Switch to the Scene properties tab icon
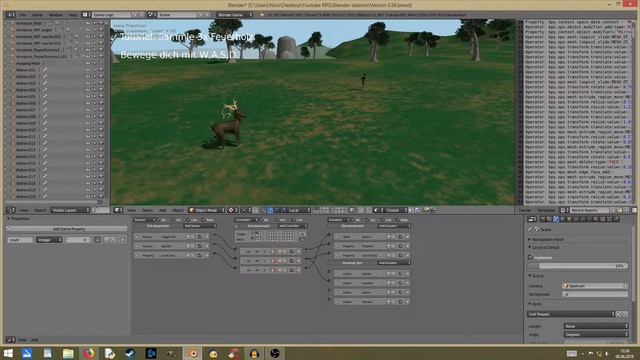Image resolution: width=640 pixels, height=360 pixels. tap(556, 219)
